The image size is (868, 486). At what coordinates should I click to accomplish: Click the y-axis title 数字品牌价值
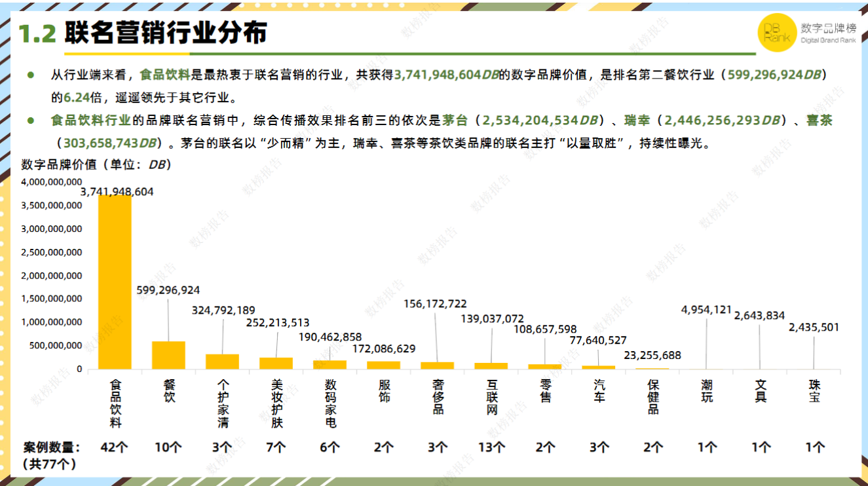[59, 164]
